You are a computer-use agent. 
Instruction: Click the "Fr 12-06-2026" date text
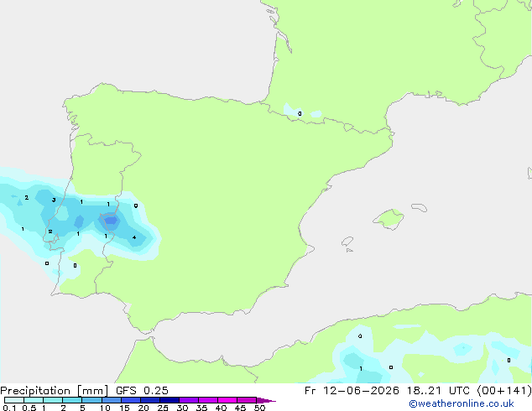352,391
